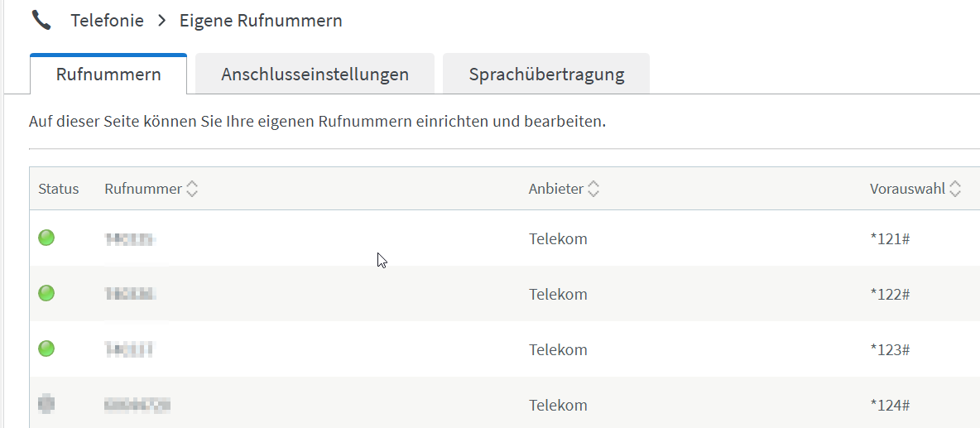Image resolution: width=980 pixels, height=428 pixels.
Task: Open the Rufnummern tab
Action: [108, 75]
